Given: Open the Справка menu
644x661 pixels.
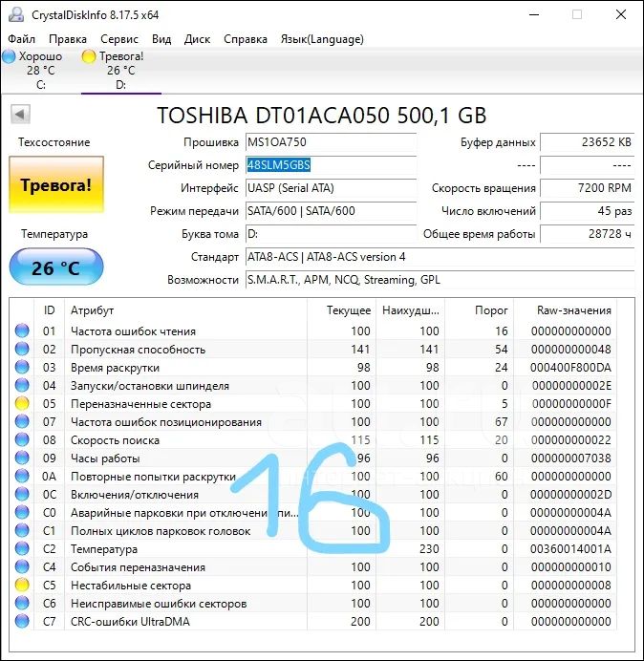Looking at the screenshot, I should point(246,39).
